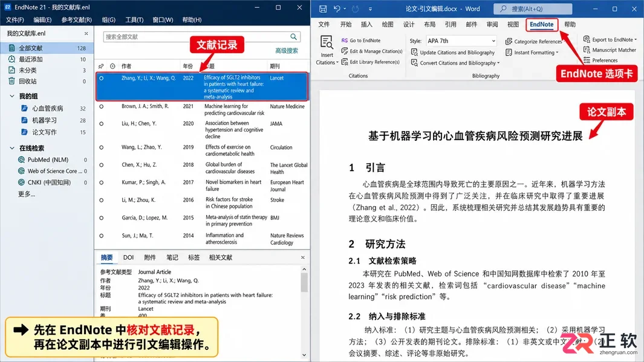The width and height of the screenshot is (644, 362).
Task: Sort references by 作者 column
Action: (126, 66)
